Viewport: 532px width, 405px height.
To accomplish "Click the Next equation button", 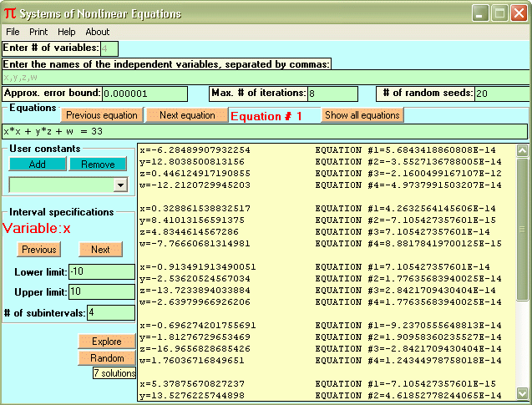I will click(187, 115).
